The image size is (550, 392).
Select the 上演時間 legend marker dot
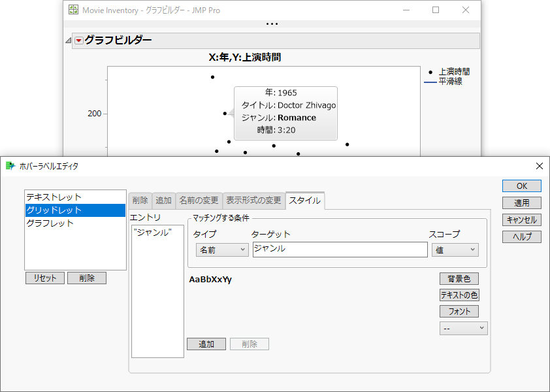point(430,72)
